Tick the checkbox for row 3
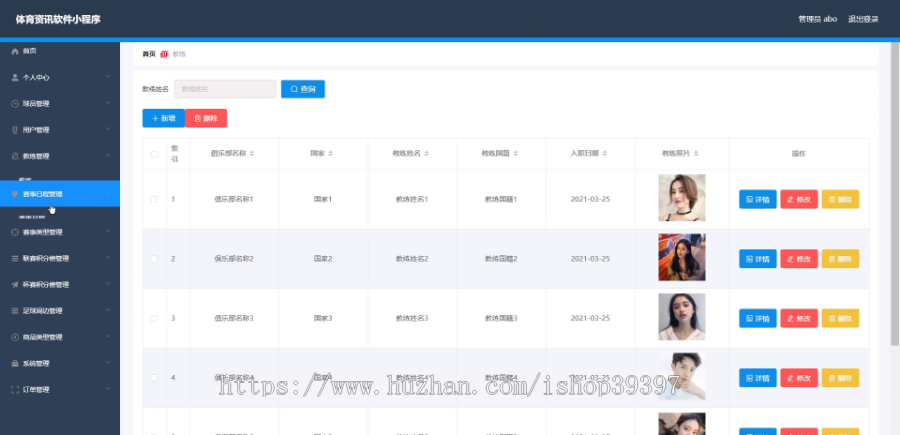Viewport: 900px width, 435px height. (154, 318)
